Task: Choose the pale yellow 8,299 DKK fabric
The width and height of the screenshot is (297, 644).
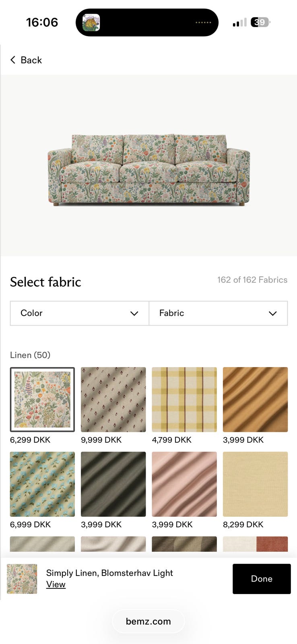Action: 255,484
